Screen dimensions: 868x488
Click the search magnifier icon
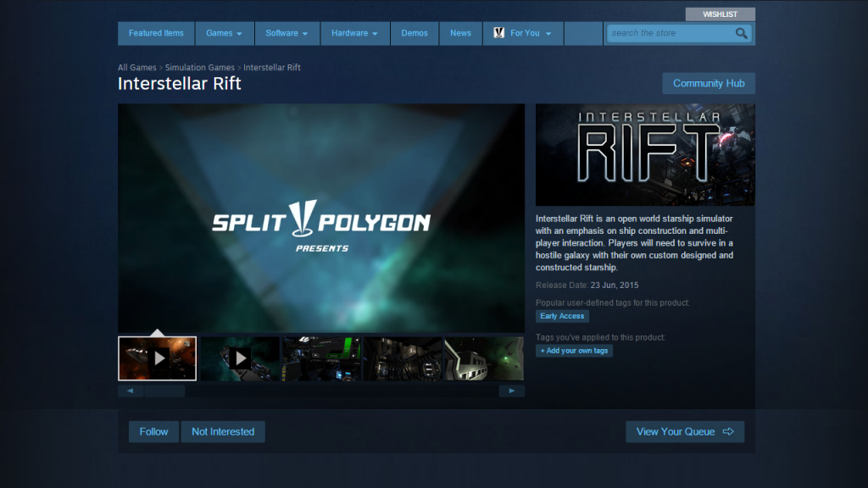(x=741, y=33)
